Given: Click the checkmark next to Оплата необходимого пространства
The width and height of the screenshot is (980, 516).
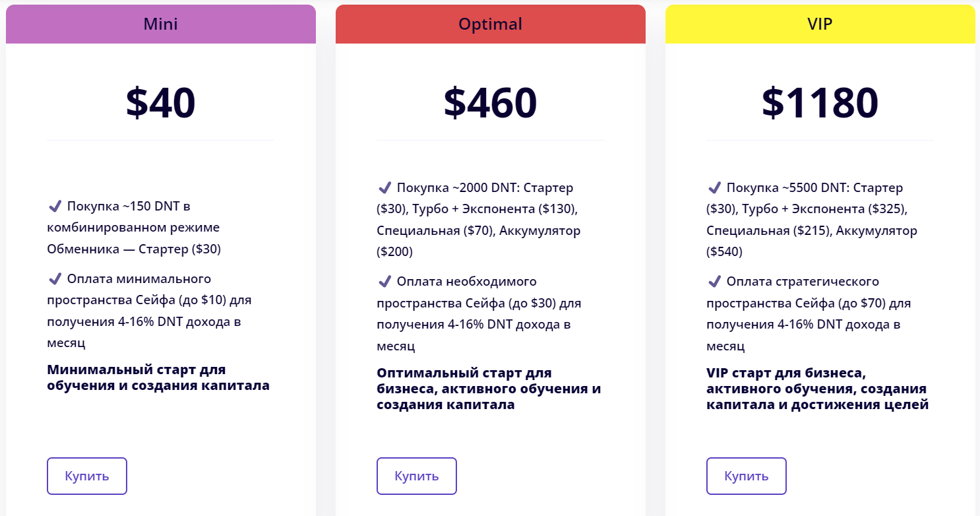Looking at the screenshot, I should 385,282.
